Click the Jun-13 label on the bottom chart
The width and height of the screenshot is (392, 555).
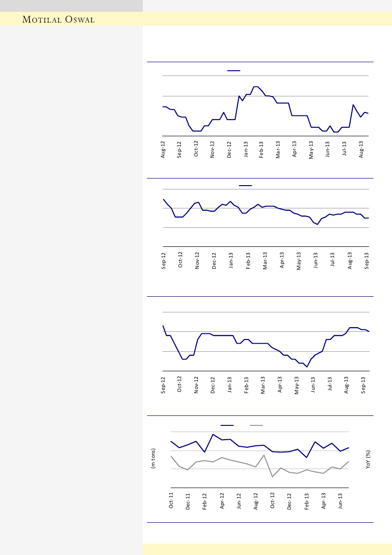point(341,501)
